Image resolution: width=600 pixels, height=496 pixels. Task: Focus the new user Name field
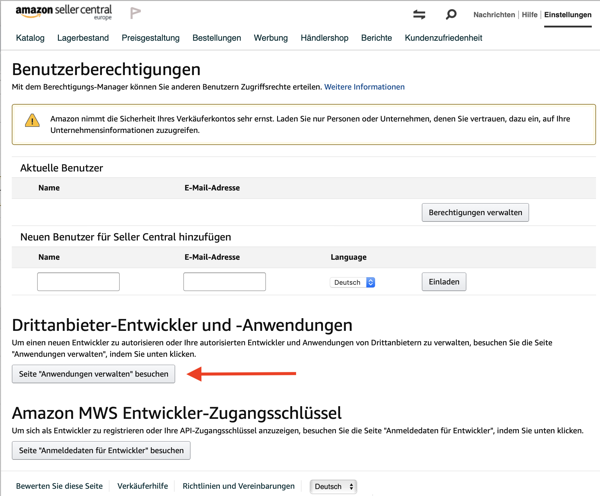(x=78, y=282)
